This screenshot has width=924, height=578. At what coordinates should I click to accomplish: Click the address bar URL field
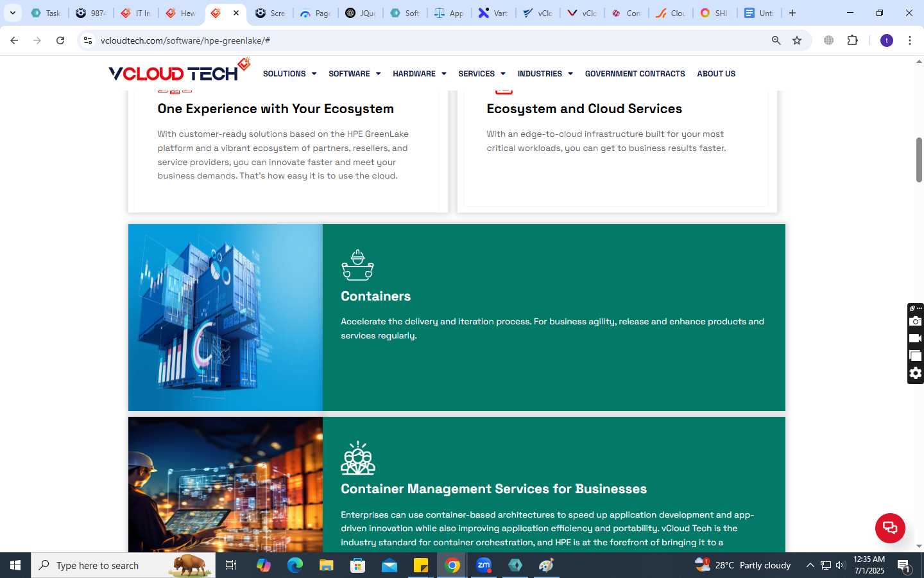click(x=430, y=40)
